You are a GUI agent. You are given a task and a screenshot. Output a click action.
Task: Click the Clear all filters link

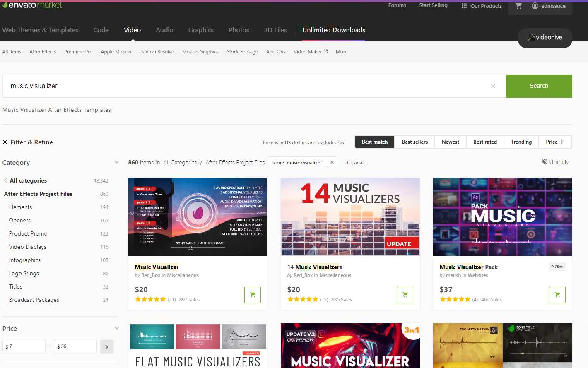[356, 162]
